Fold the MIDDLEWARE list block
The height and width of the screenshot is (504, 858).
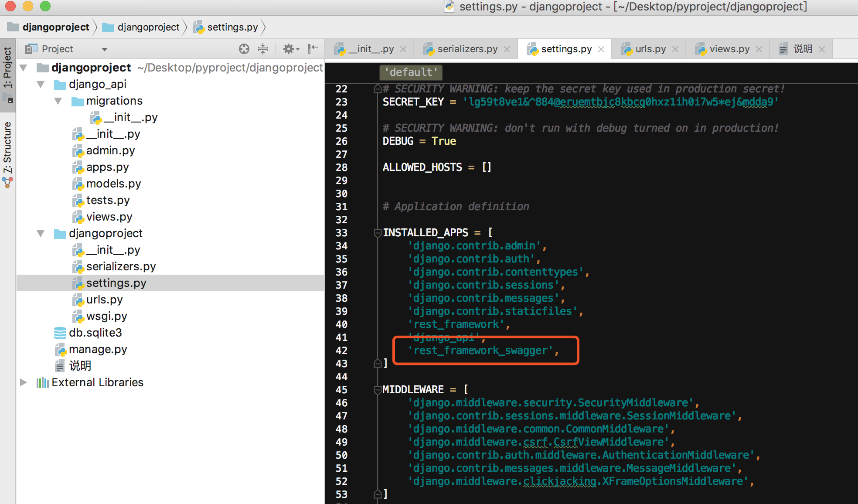(378, 390)
